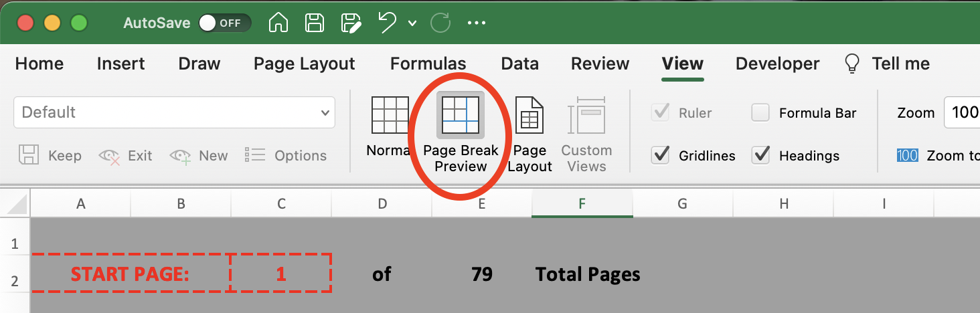Screen dimensions: 980x313
Task: Select column B header
Action: pyautogui.click(x=181, y=204)
